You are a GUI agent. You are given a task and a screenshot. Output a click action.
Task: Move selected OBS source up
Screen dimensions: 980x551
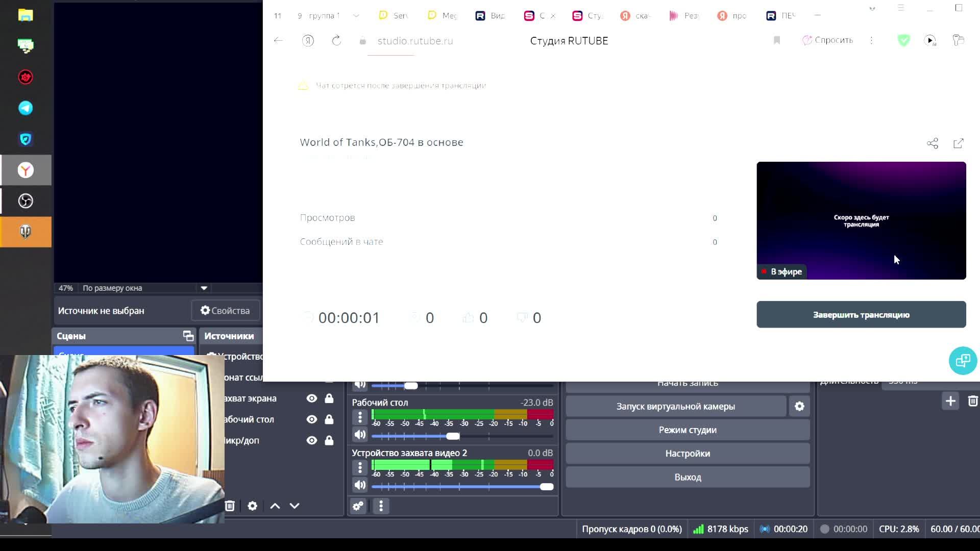coord(275,506)
